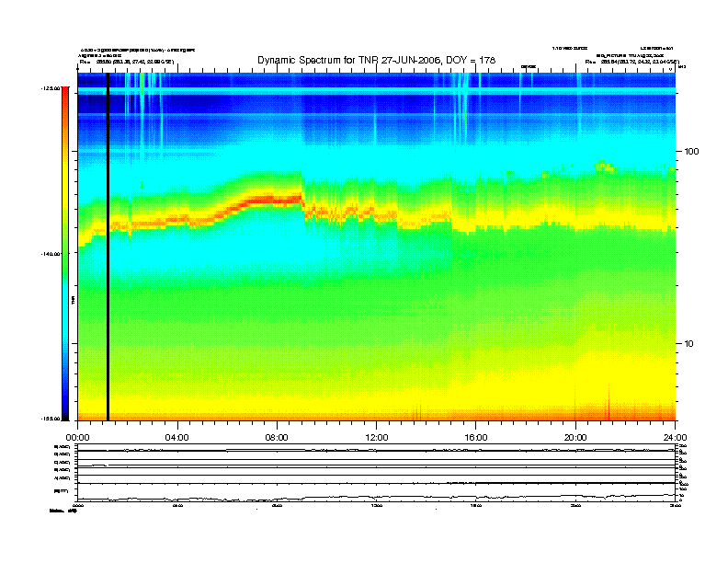728x563 pixels.
Task: Click the 04:00 time axis label
Action: point(177,438)
